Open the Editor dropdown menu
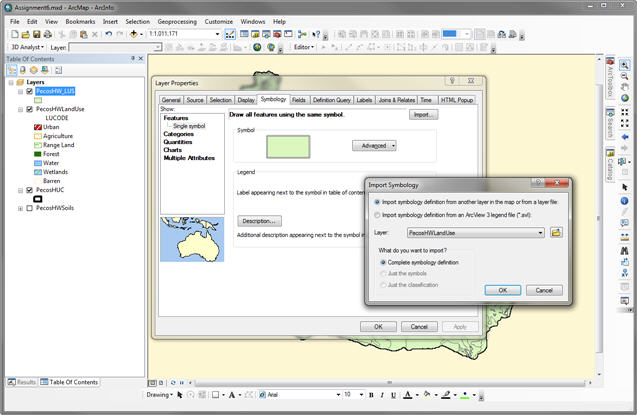The image size is (637, 415). point(304,47)
